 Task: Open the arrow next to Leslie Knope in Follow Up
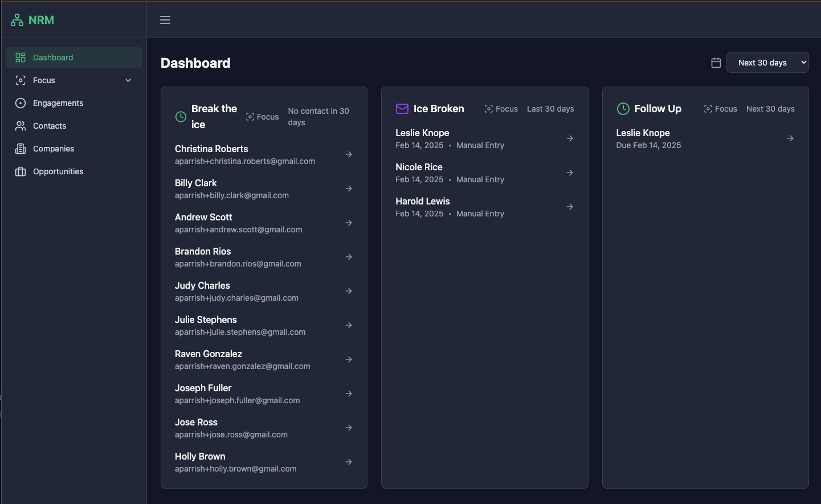[790, 138]
